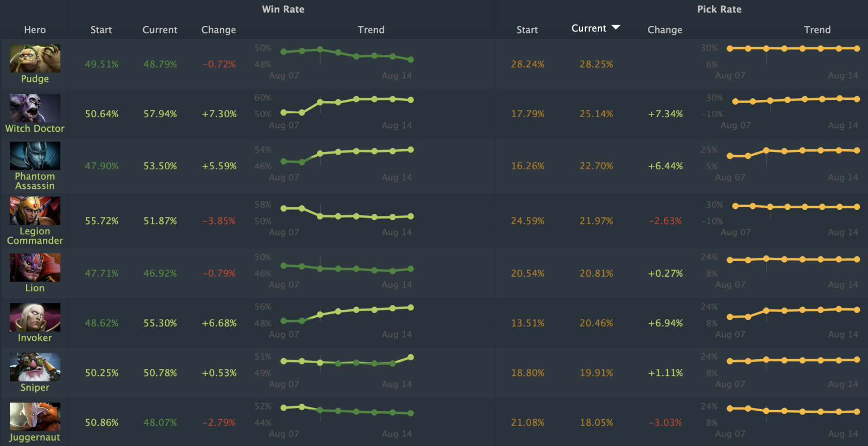Viewport: 868px width, 446px height.
Task: Open the Witch Doctor name link
Action: 35,129
